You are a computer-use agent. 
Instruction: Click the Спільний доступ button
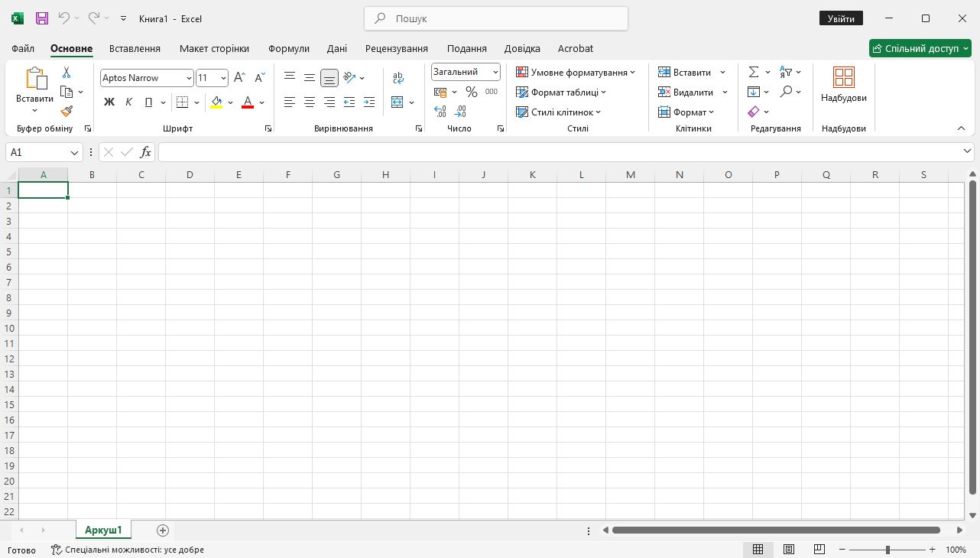point(920,48)
